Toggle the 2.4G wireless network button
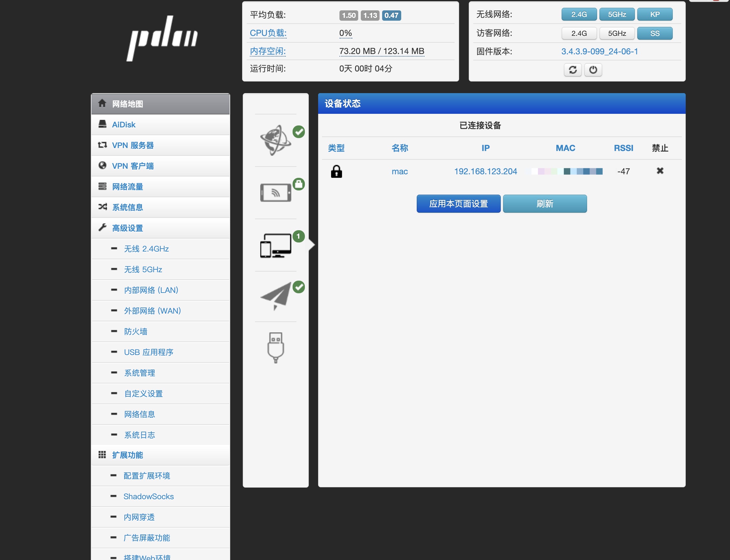The width and height of the screenshot is (730, 560). point(579,14)
